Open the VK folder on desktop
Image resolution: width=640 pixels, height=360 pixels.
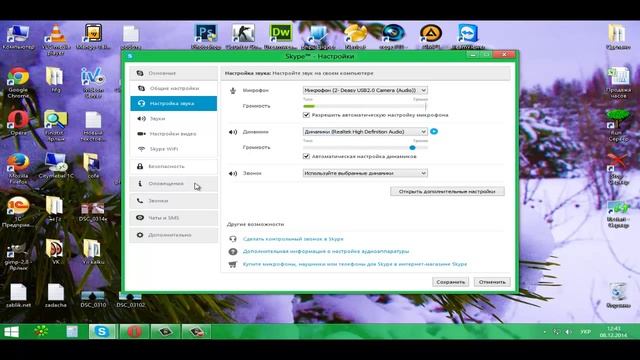pyautogui.click(x=56, y=251)
